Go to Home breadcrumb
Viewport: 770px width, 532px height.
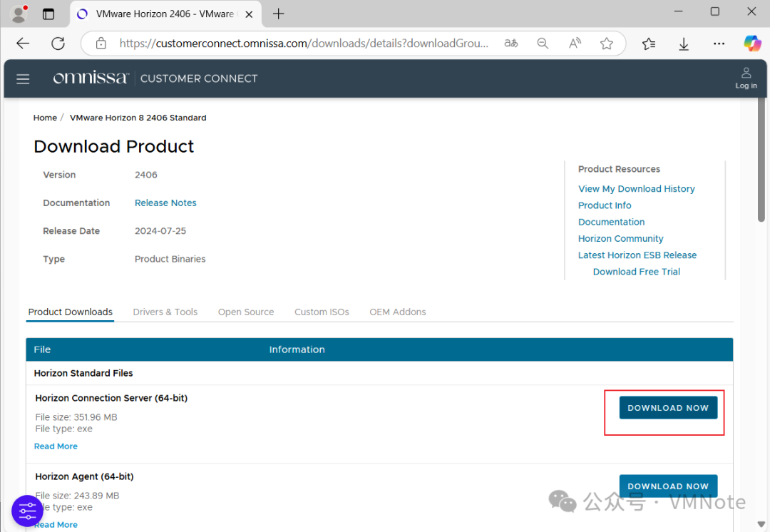coord(45,118)
